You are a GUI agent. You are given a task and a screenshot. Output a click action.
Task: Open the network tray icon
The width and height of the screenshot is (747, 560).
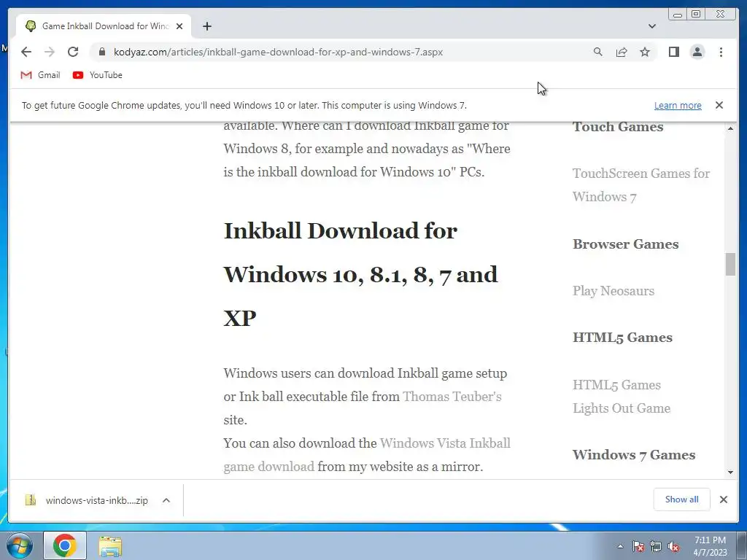(x=656, y=546)
